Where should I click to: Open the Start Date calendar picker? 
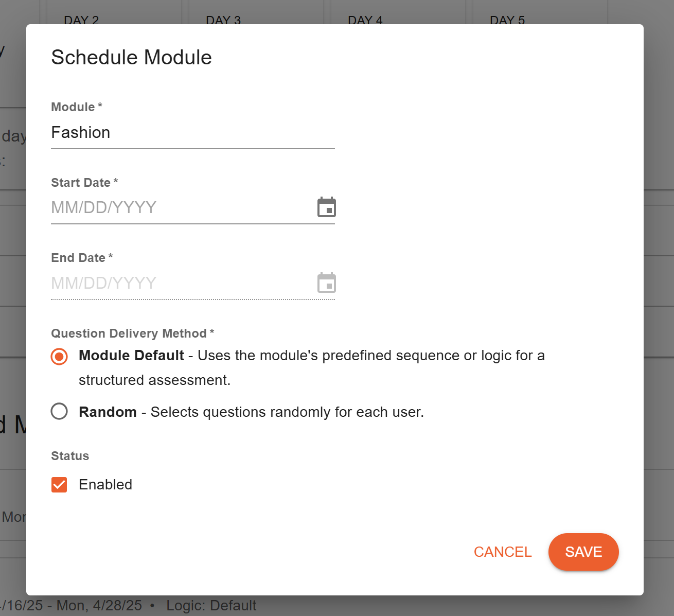(326, 207)
